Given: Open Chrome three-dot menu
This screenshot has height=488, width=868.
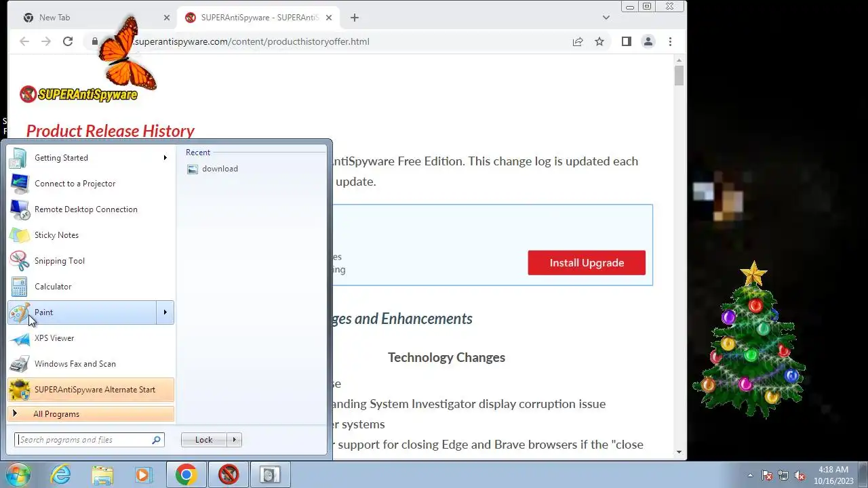Looking at the screenshot, I should click(670, 41).
